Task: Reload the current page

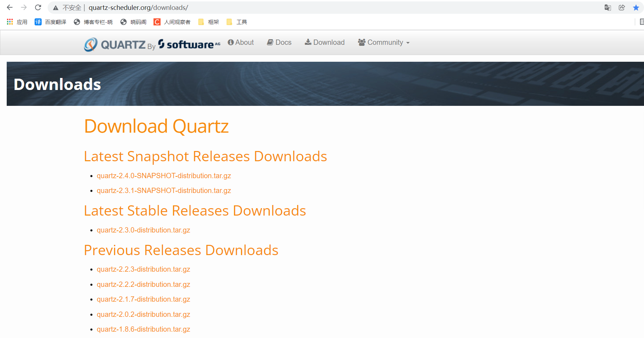Action: click(38, 7)
